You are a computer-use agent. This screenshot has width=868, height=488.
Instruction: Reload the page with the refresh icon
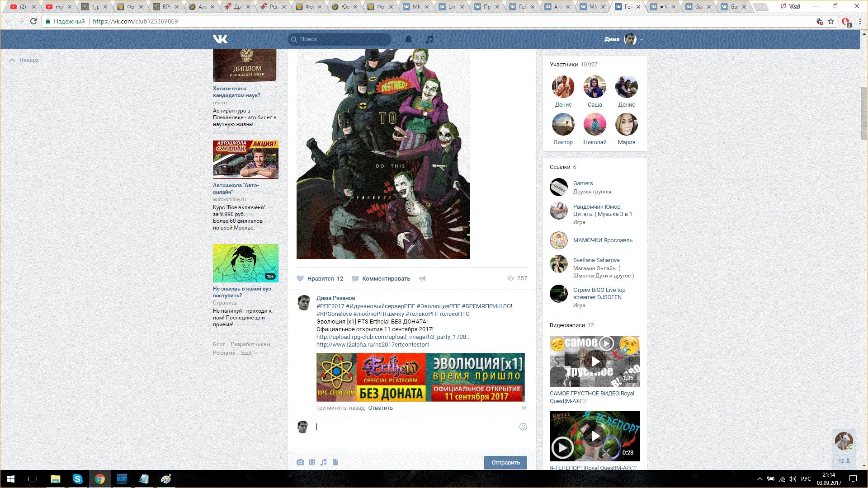33,21
